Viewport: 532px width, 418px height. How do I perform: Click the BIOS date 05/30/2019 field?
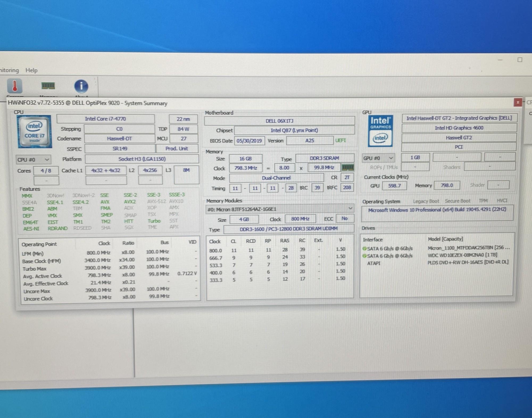(249, 141)
